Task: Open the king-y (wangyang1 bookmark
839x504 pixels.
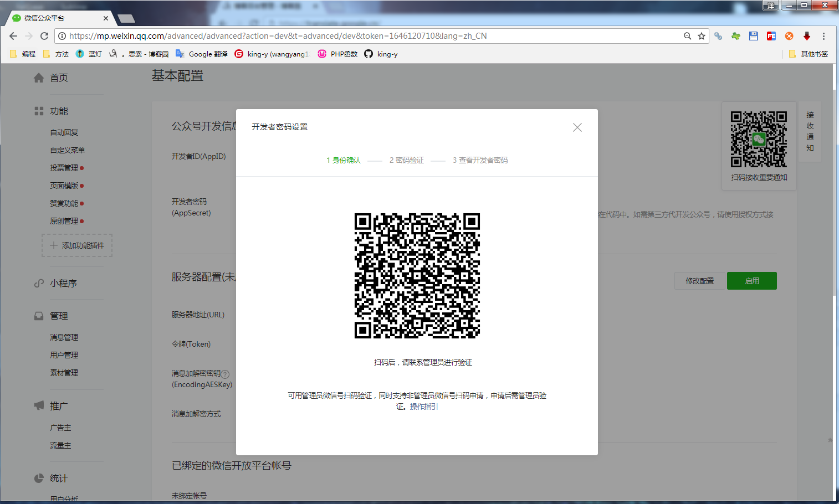Action: pos(272,54)
